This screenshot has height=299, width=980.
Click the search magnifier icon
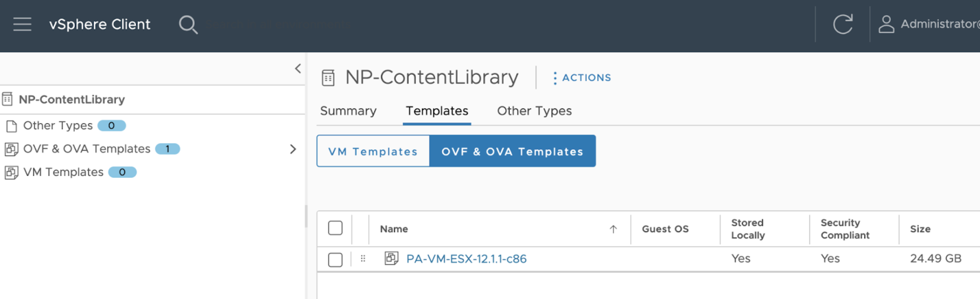pos(188,25)
